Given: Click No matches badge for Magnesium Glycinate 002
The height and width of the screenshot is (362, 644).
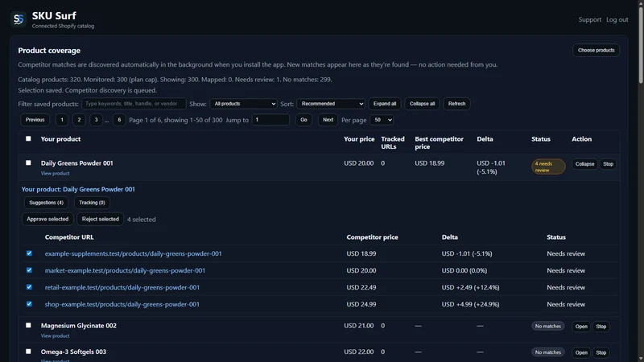Looking at the screenshot, I should pyautogui.click(x=548, y=327).
